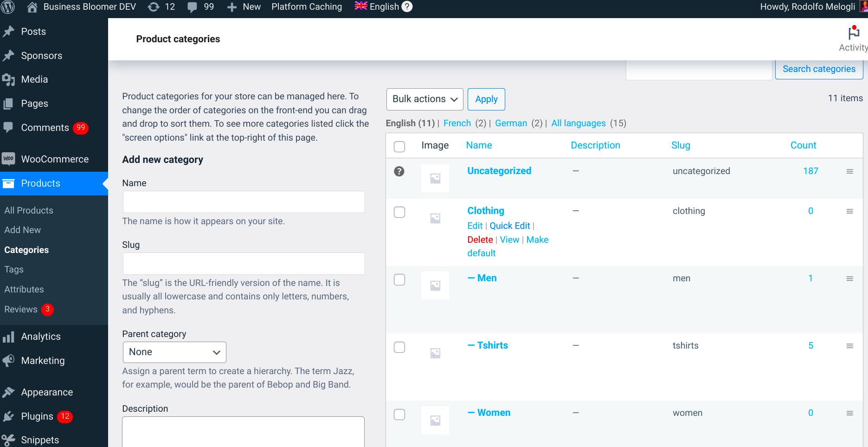Sort table by Name column
The width and height of the screenshot is (868, 447).
click(479, 145)
